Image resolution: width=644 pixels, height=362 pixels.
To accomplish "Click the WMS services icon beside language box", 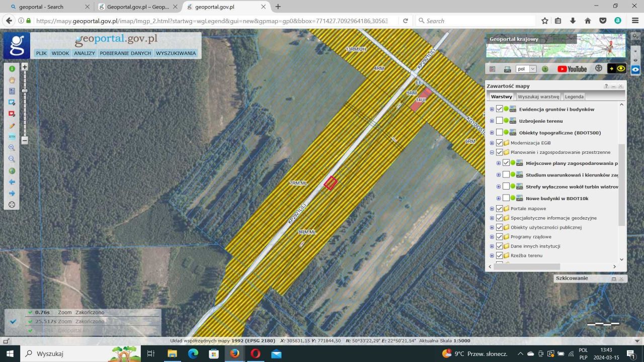I will [x=507, y=69].
